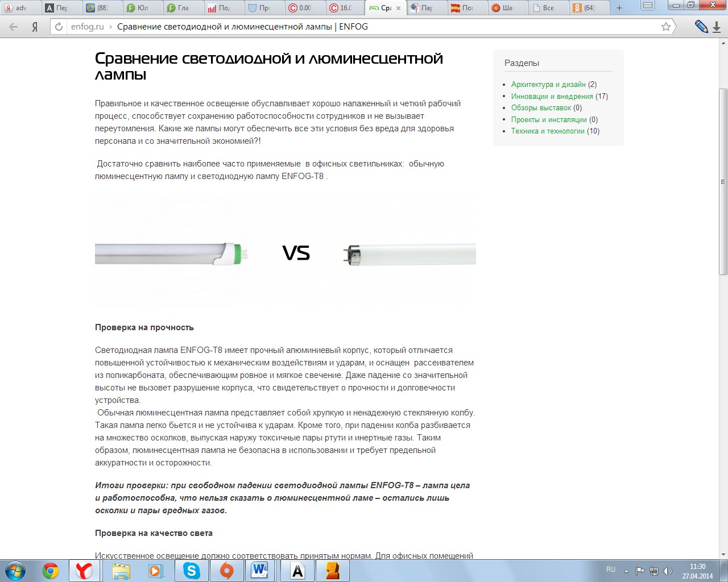Open the orange figure app in the taskbar
This screenshot has height=582, width=728.
(333, 571)
